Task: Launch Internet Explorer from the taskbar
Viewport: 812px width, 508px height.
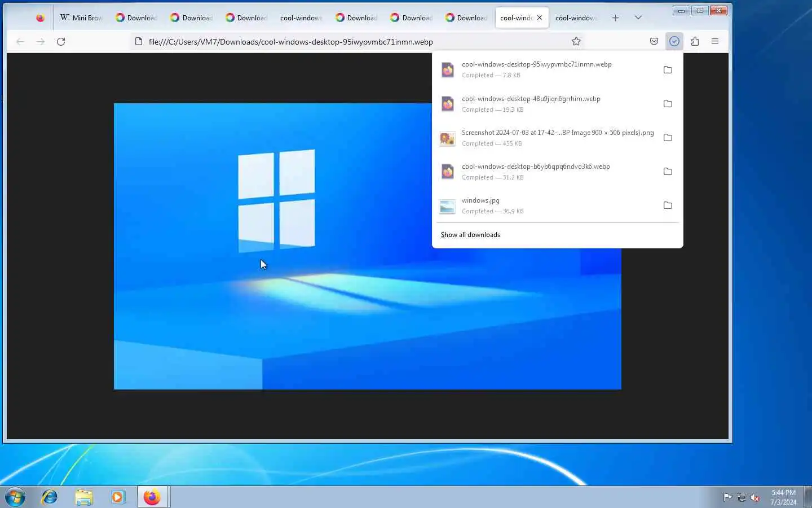Action: [50, 497]
